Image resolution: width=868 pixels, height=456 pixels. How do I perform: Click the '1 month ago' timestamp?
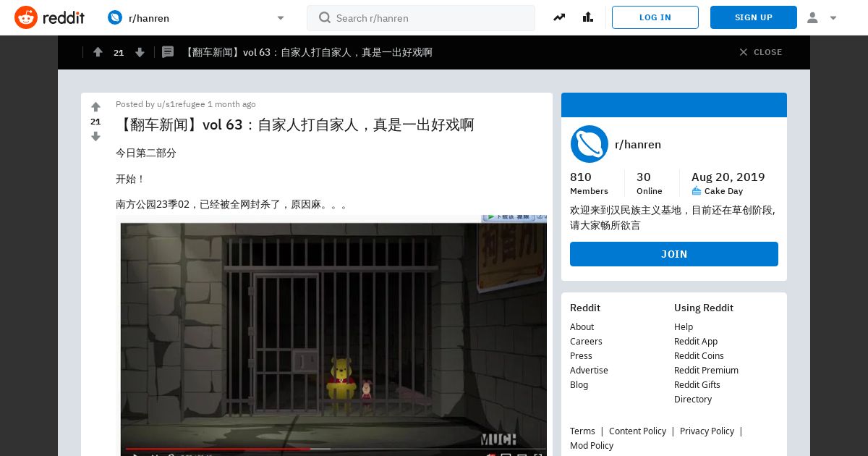pos(231,104)
